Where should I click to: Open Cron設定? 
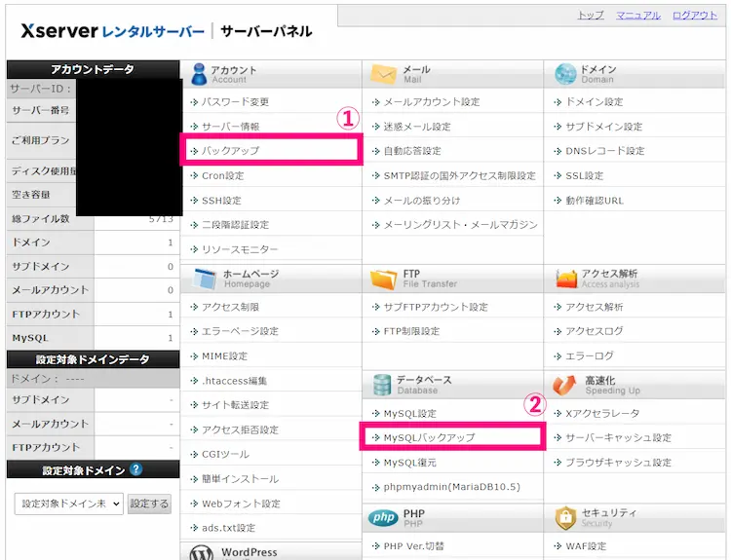[x=222, y=175]
